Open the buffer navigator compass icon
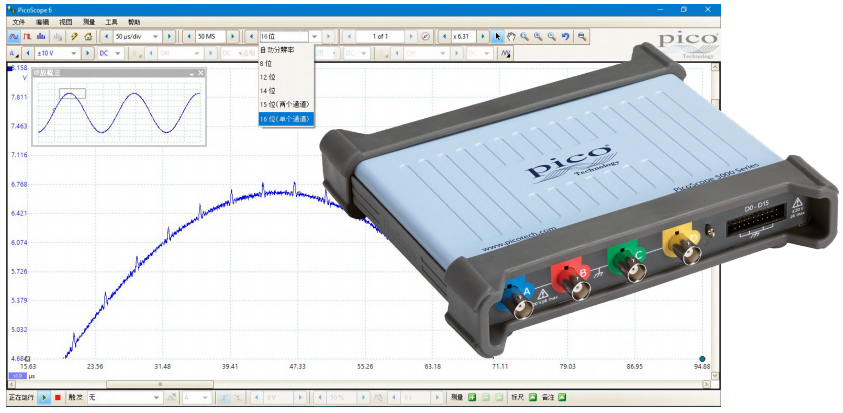The height and width of the screenshot is (413, 843). pos(425,37)
